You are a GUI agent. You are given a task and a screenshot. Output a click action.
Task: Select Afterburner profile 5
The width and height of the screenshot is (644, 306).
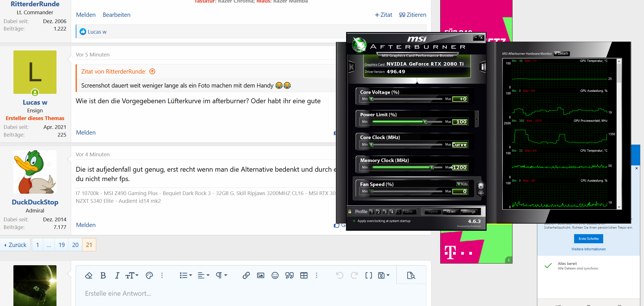point(399,212)
